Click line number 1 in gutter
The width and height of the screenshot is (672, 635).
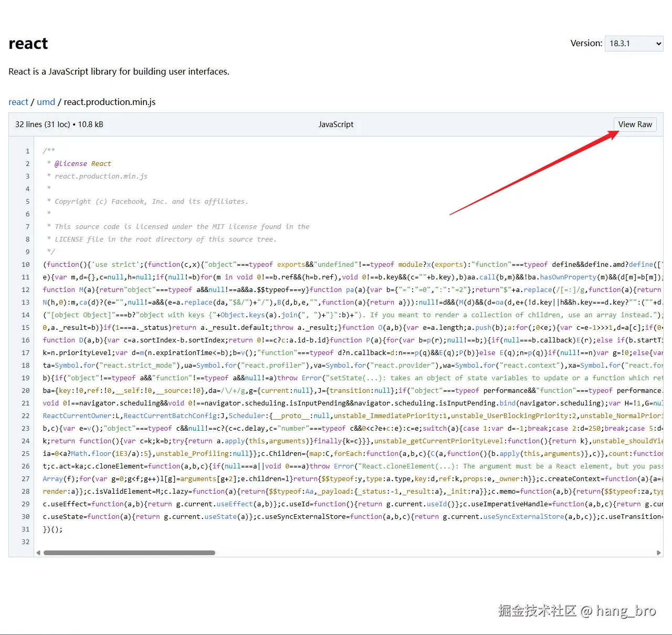coord(27,151)
